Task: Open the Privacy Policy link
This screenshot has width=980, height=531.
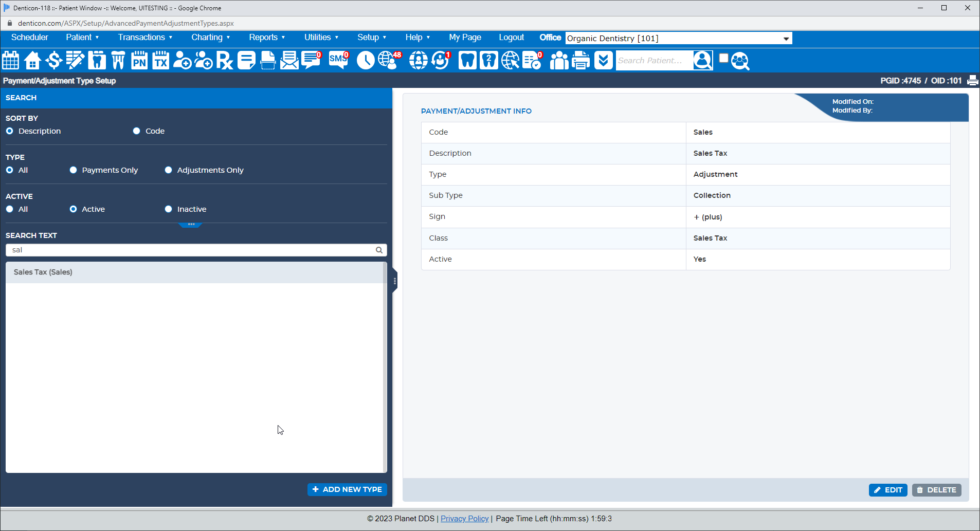Action: (x=464, y=519)
